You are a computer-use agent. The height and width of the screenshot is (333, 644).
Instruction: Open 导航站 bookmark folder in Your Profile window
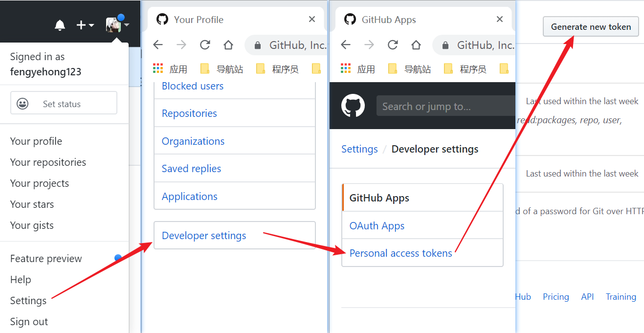(x=222, y=69)
